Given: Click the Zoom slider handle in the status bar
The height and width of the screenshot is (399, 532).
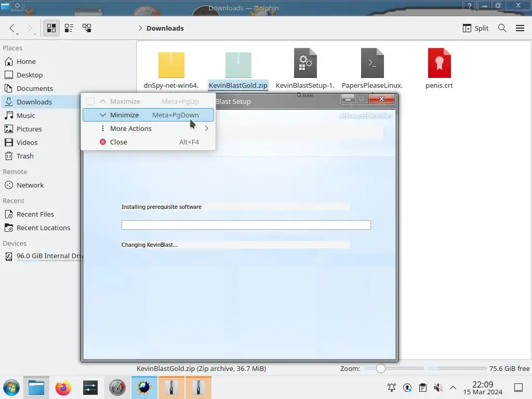Looking at the screenshot, I should pos(381,368).
